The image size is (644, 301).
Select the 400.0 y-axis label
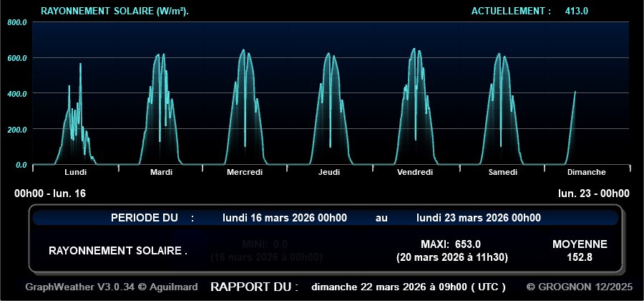(x=17, y=94)
